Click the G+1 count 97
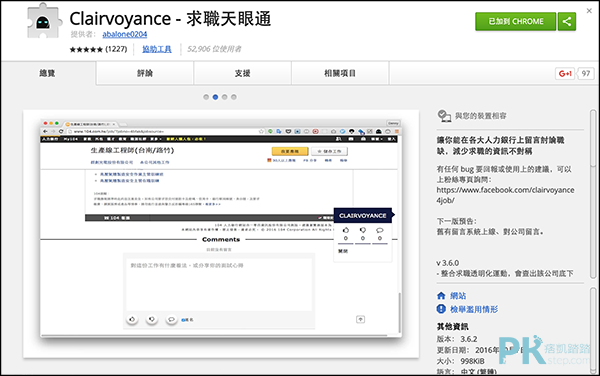Image resolution: width=600 pixels, height=376 pixels. point(585,73)
